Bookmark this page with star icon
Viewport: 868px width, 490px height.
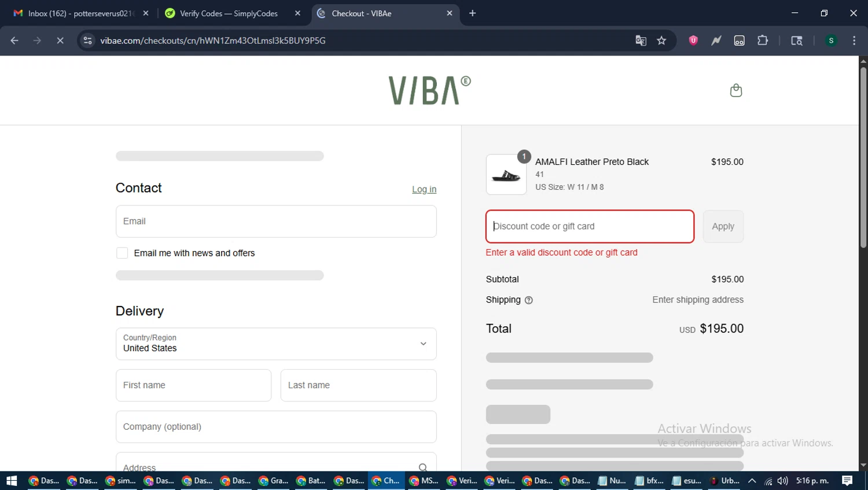(x=661, y=40)
